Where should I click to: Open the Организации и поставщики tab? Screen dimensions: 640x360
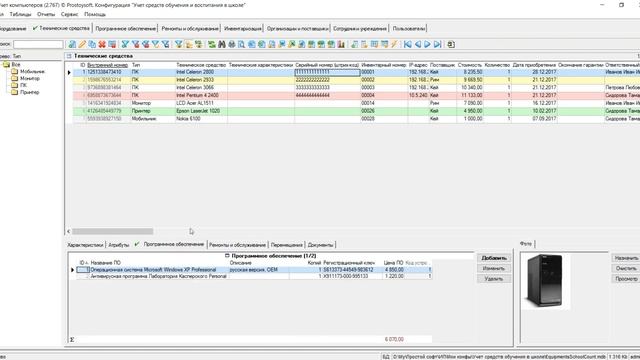point(298,29)
